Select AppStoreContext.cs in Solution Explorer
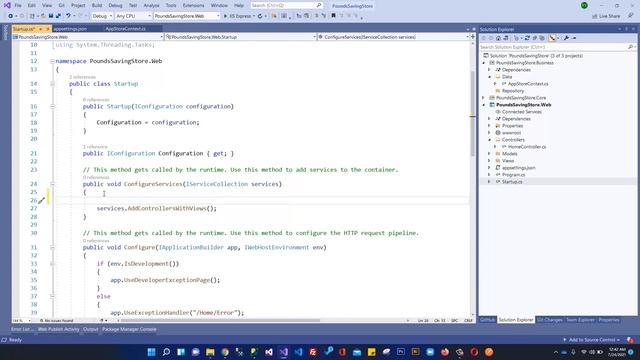This screenshot has width=640, height=360. point(528,84)
